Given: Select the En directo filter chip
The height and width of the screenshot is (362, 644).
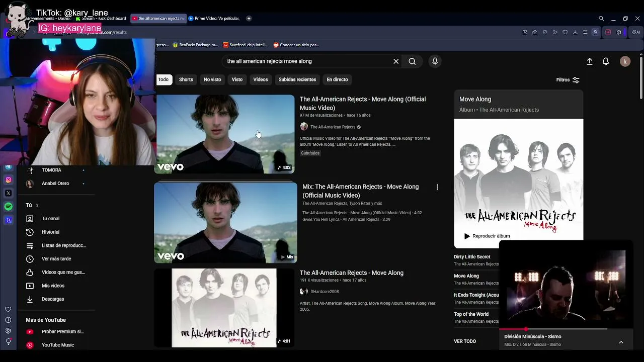Looking at the screenshot, I should coord(337,79).
